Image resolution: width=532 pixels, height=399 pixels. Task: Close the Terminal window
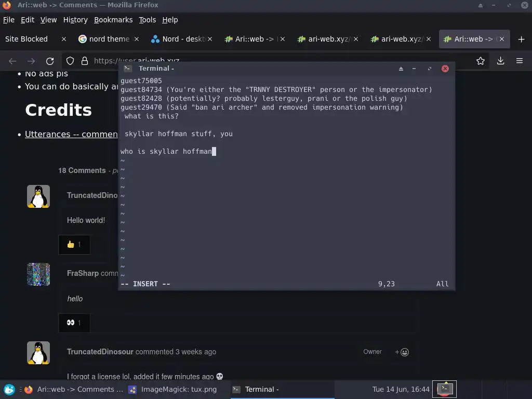[x=445, y=69]
